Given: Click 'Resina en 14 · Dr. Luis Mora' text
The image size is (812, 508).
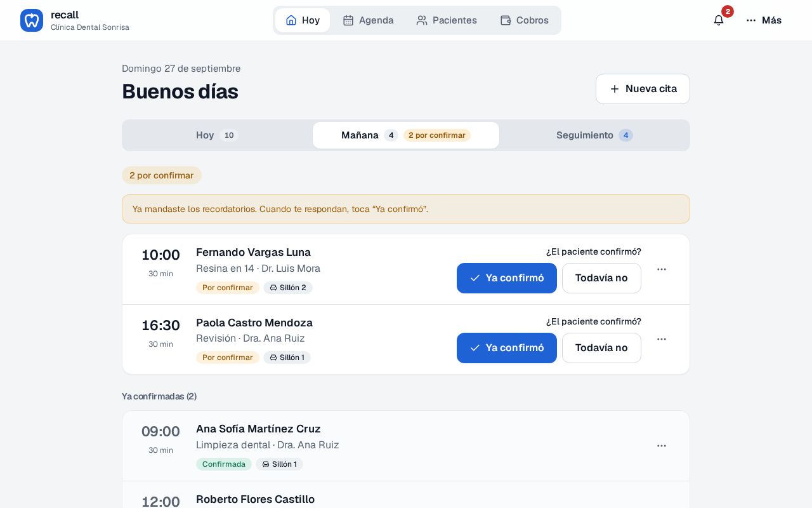Looking at the screenshot, I should pos(258,269).
